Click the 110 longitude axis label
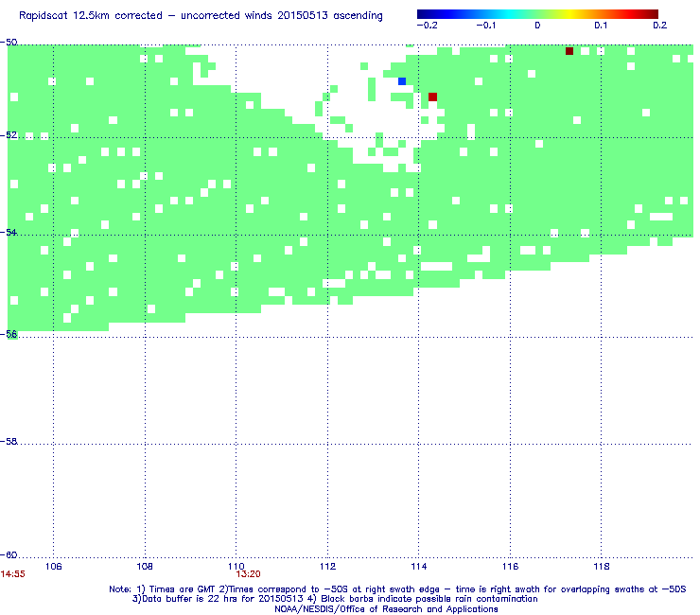The width and height of the screenshot is (700, 615). (236, 567)
